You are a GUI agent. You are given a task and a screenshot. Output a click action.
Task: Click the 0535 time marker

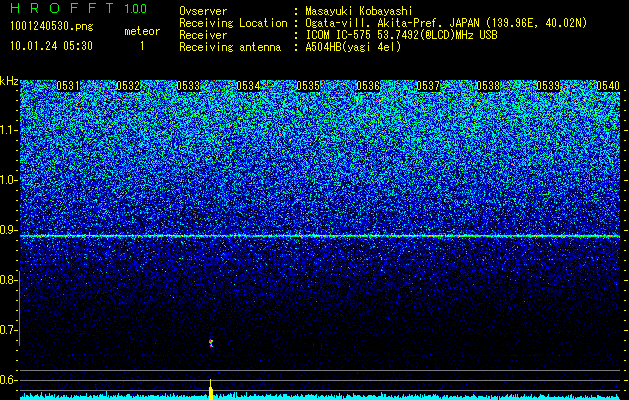(x=308, y=86)
